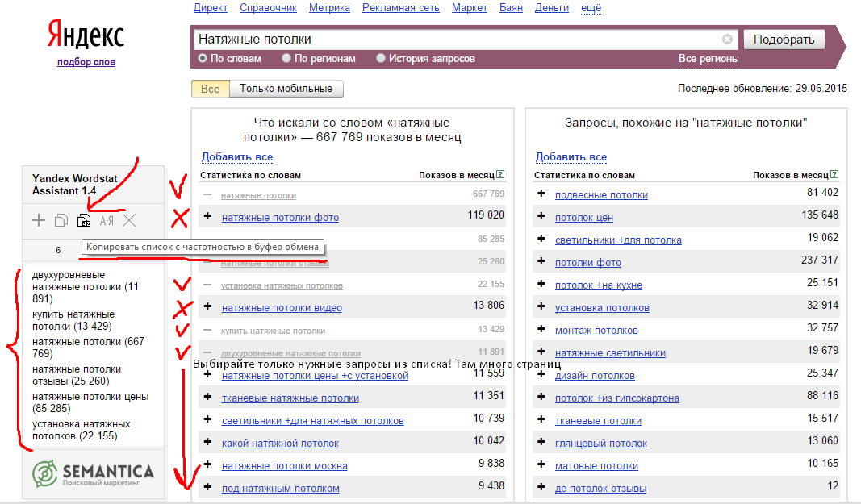Add 'матовые потолки' via plus icon
Screen dimensions: 861x504
541,464
